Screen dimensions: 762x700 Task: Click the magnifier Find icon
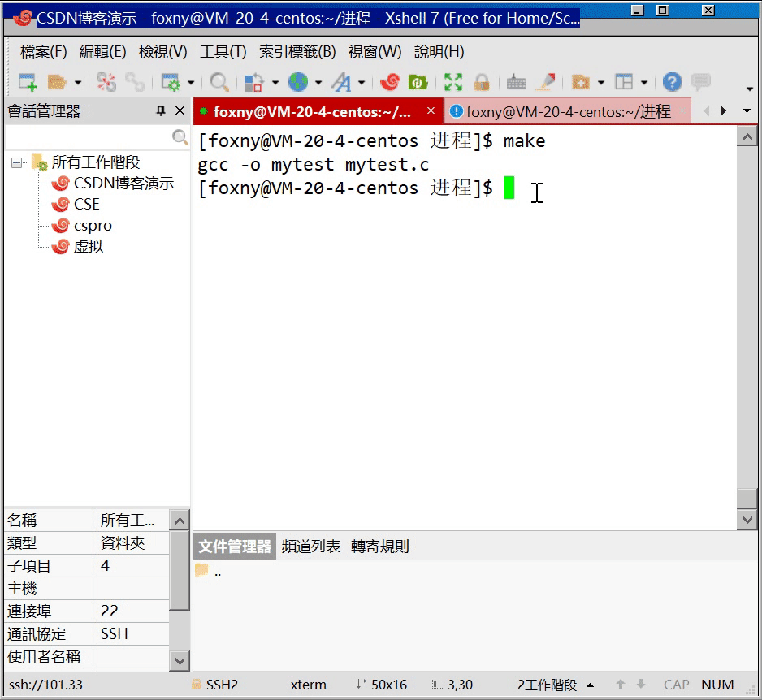(x=219, y=83)
